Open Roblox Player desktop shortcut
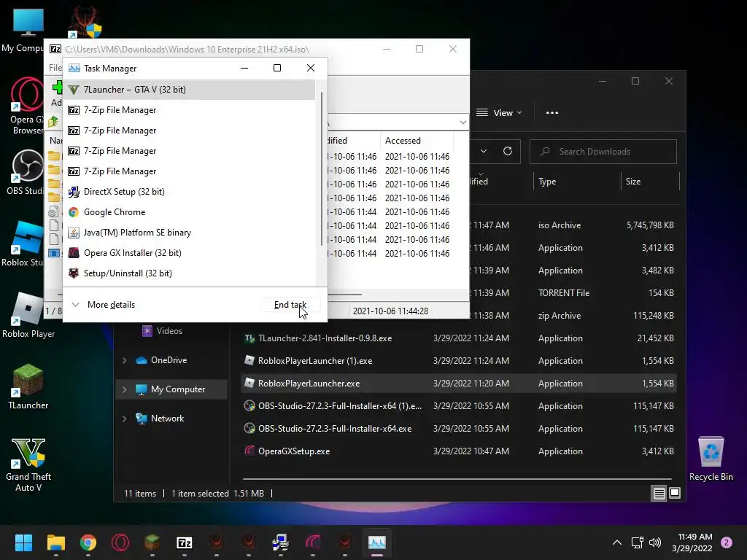 28,315
